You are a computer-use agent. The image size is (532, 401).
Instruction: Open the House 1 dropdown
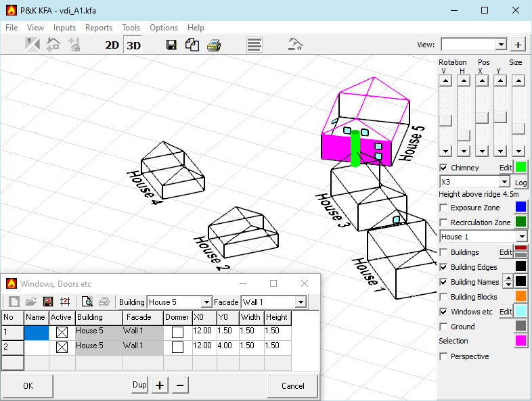pyautogui.click(x=522, y=236)
